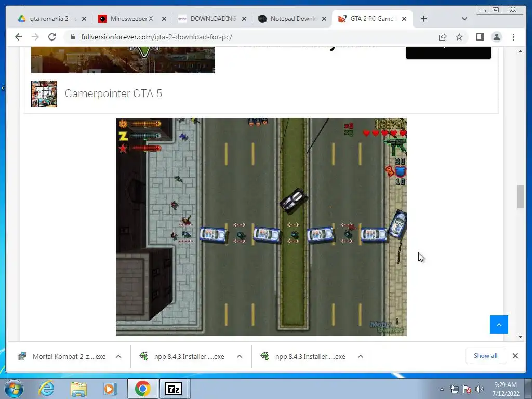Expand options for first npp Installer download

(240, 356)
